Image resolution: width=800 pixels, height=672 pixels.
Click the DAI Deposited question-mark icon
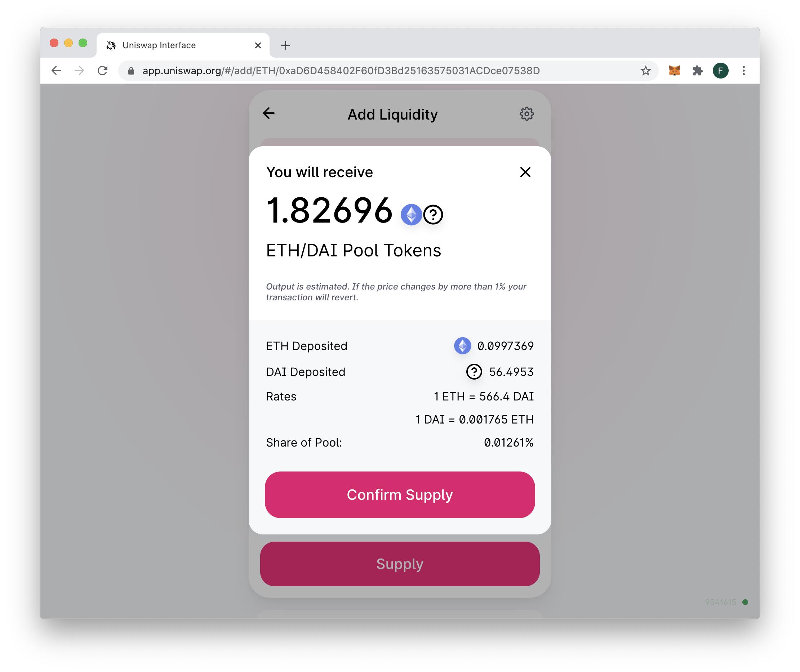(x=474, y=371)
